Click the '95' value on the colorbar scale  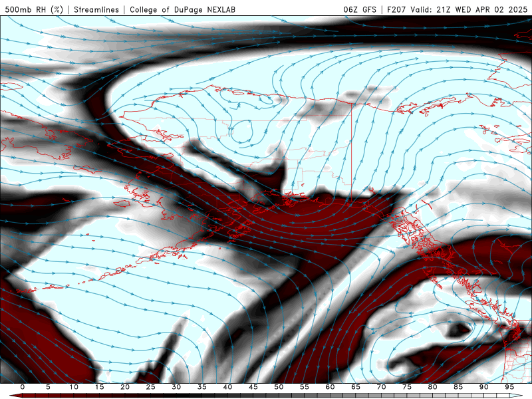click(509, 387)
